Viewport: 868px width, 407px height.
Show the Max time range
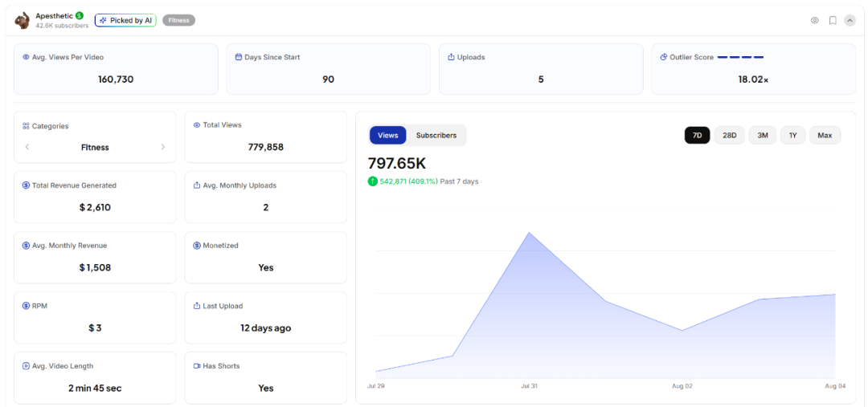pyautogui.click(x=825, y=136)
